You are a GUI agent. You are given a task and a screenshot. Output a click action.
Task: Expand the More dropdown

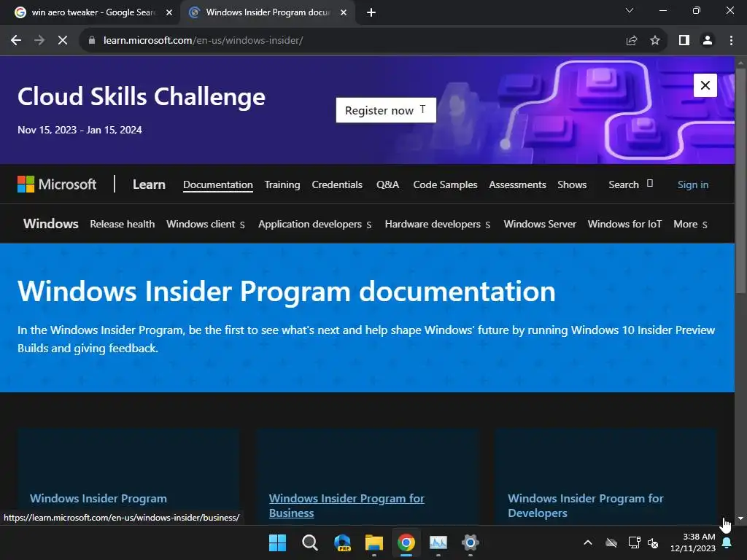click(690, 225)
